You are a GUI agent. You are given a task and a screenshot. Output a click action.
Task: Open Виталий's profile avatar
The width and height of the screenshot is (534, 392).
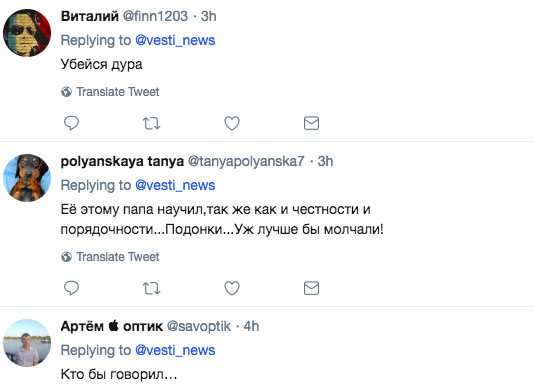27,33
